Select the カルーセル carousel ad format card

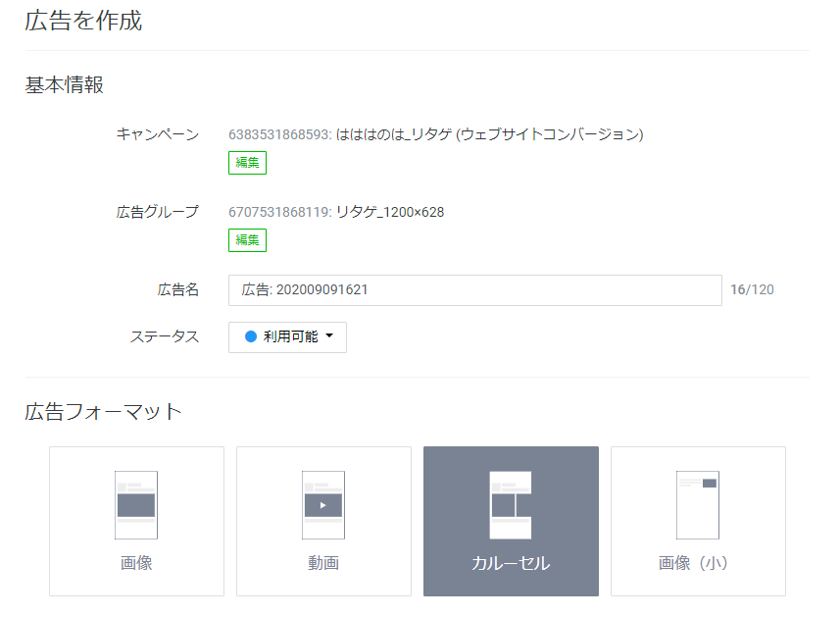point(511,521)
